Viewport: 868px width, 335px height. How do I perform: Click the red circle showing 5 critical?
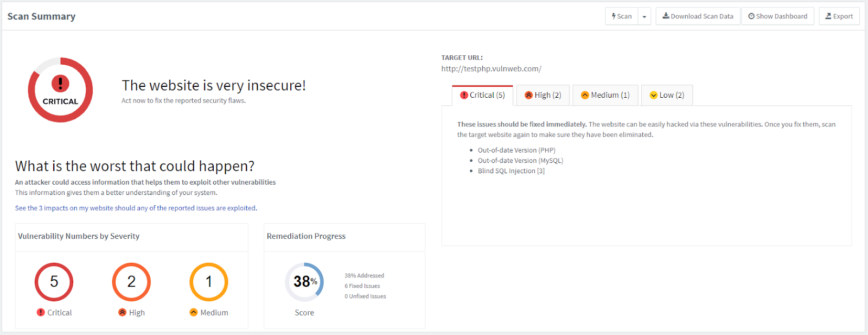click(54, 282)
